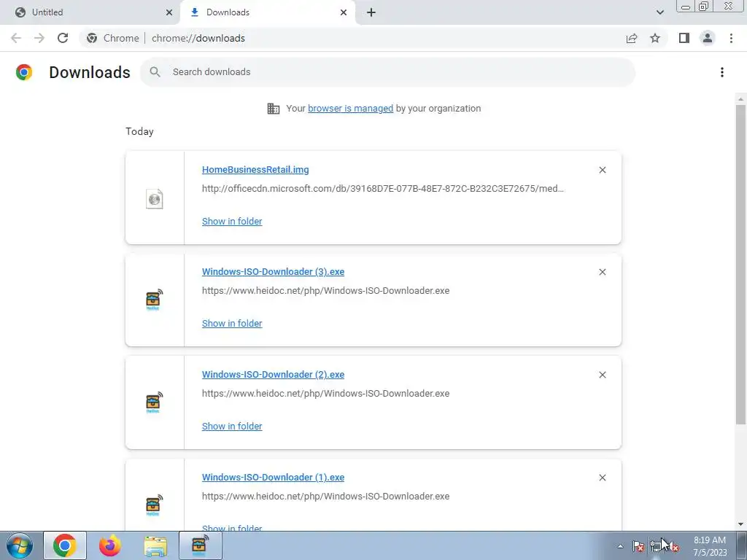This screenshot has width=747, height=560.
Task: Open the taskbar clock showing 8:19 AM
Action: pos(709,546)
